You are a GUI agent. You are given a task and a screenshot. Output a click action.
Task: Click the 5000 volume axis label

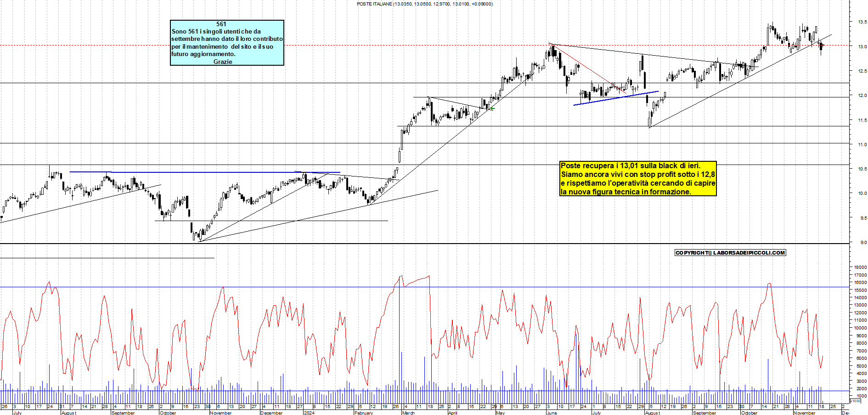point(861,366)
